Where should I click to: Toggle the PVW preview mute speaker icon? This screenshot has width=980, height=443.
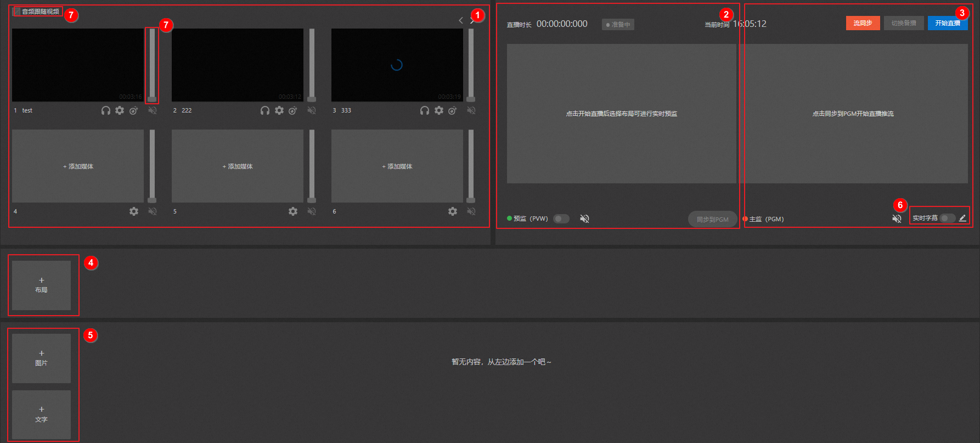585,218
